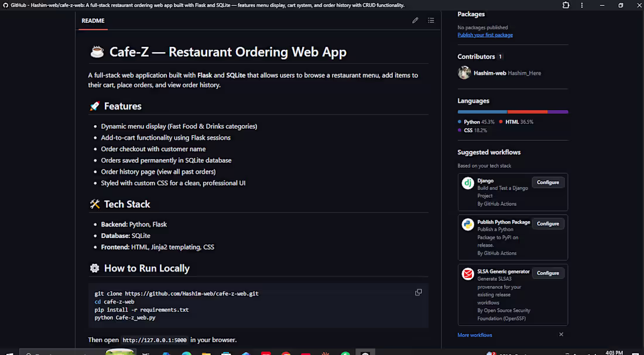The width and height of the screenshot is (644, 355).
Task: Click the Django workflow title
Action: 485,181
